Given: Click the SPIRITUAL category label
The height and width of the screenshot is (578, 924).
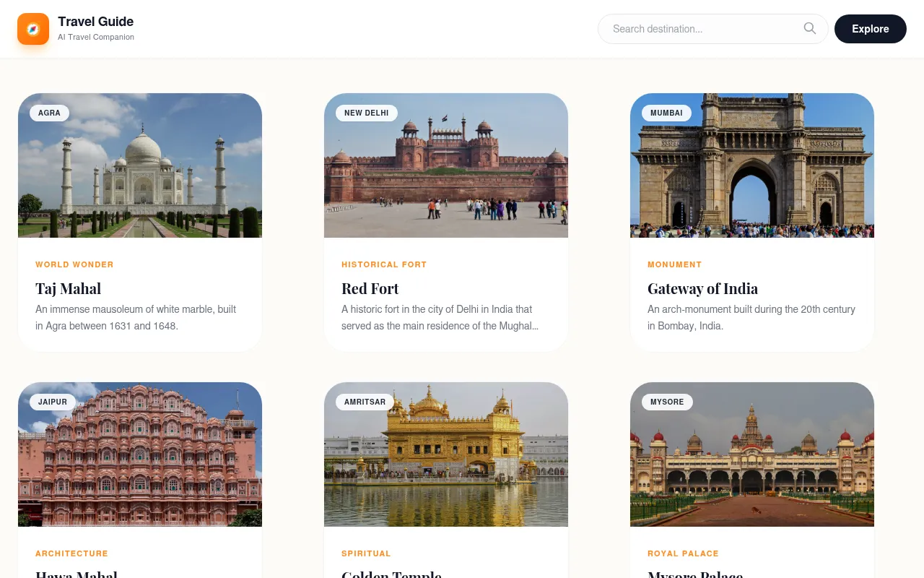Looking at the screenshot, I should click(366, 553).
